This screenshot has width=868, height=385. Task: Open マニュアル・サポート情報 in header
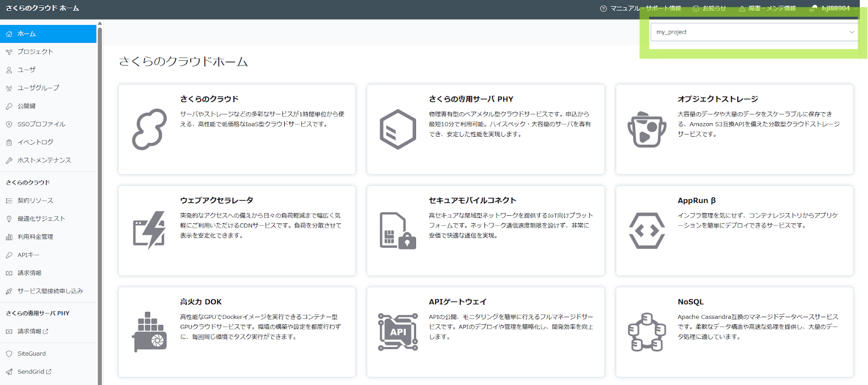point(641,8)
